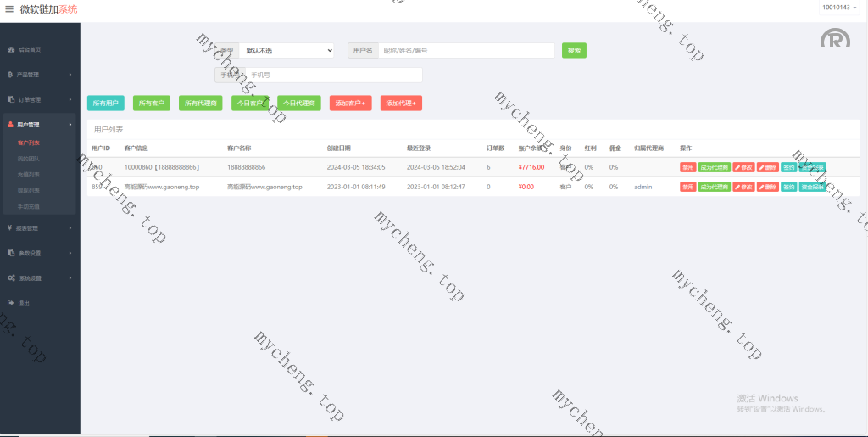The width and height of the screenshot is (868, 437).
Task: Click 修改 for the 18888888866 user
Action: (743, 167)
